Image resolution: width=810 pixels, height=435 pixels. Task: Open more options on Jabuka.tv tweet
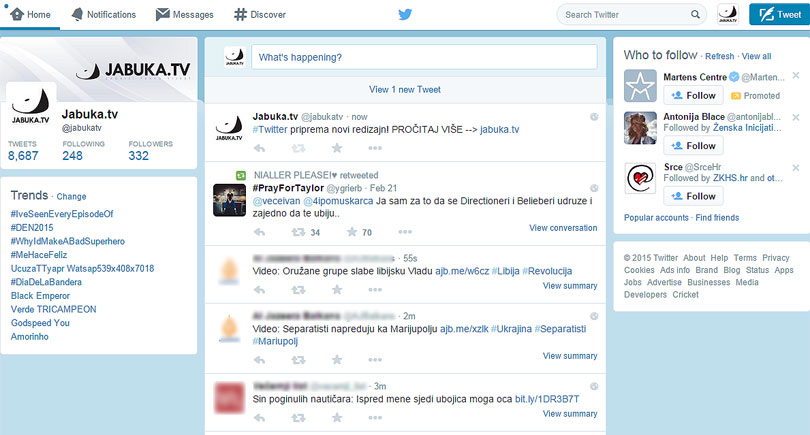click(375, 148)
